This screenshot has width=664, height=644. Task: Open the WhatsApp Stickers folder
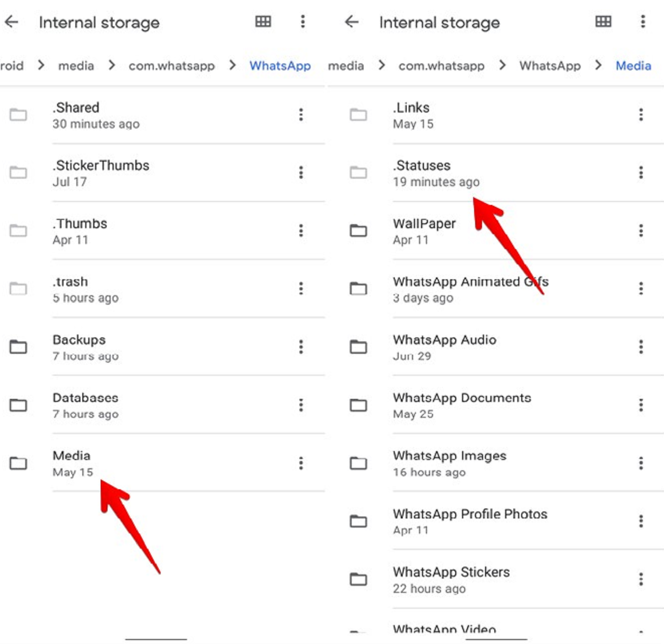point(495,580)
